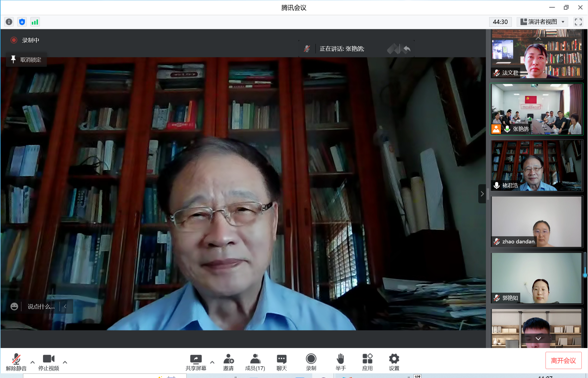Collapse the participant sidebar arrow
588x378 pixels.
point(482,194)
